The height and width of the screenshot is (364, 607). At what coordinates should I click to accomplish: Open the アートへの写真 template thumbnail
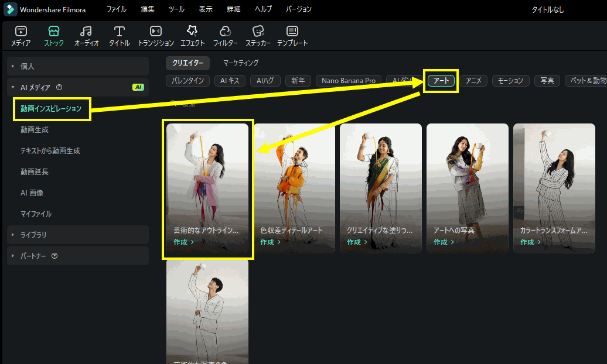(x=468, y=188)
